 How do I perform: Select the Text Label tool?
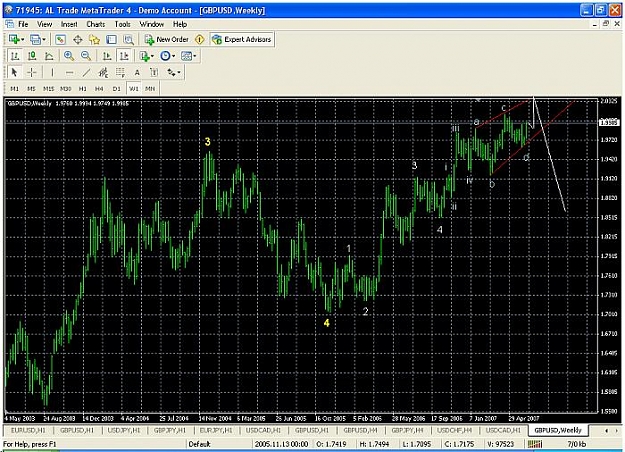tap(154, 73)
